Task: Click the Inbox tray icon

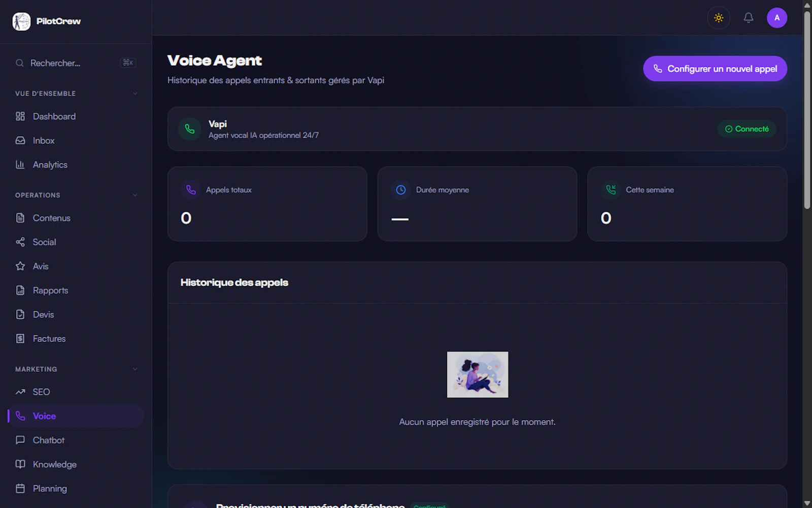Action: (x=20, y=140)
